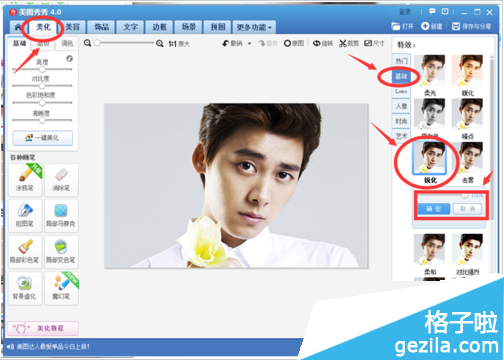Image resolution: width=504 pixels, height=360 pixels.
Task: Open the feedback speech bubble icon
Action: [x=432, y=12]
